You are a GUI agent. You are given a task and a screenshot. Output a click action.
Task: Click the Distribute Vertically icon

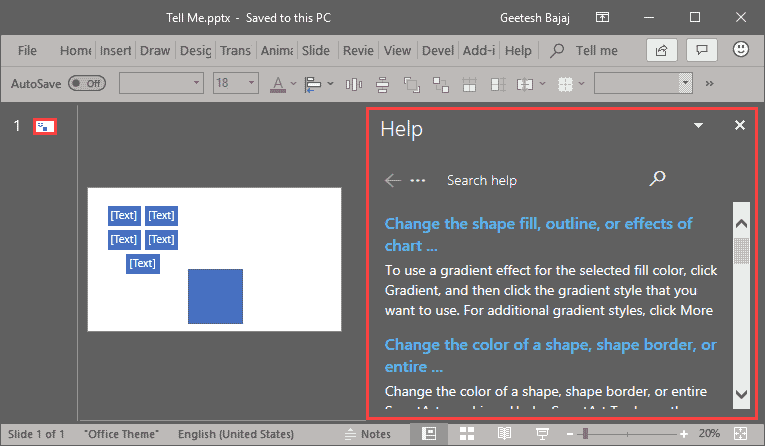[382, 84]
